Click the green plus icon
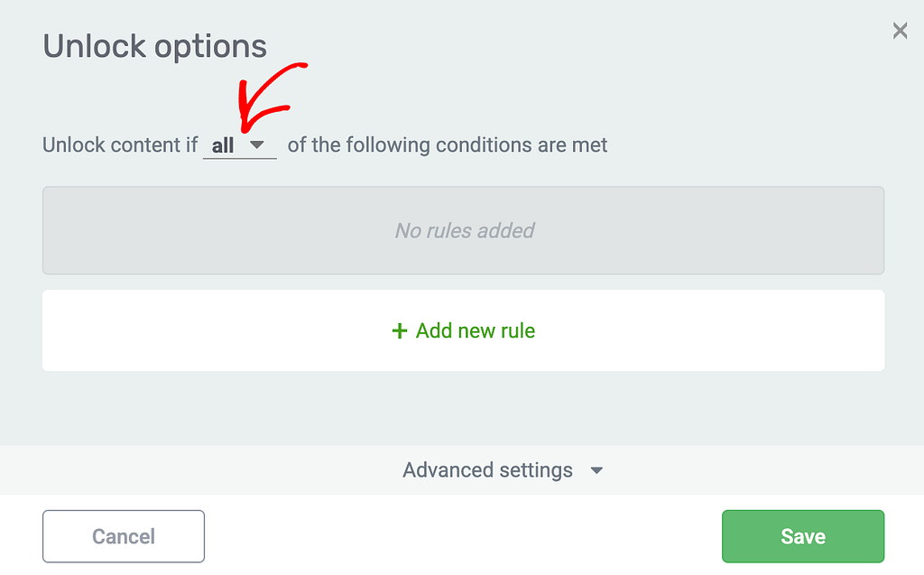This screenshot has width=924, height=575. click(x=400, y=331)
